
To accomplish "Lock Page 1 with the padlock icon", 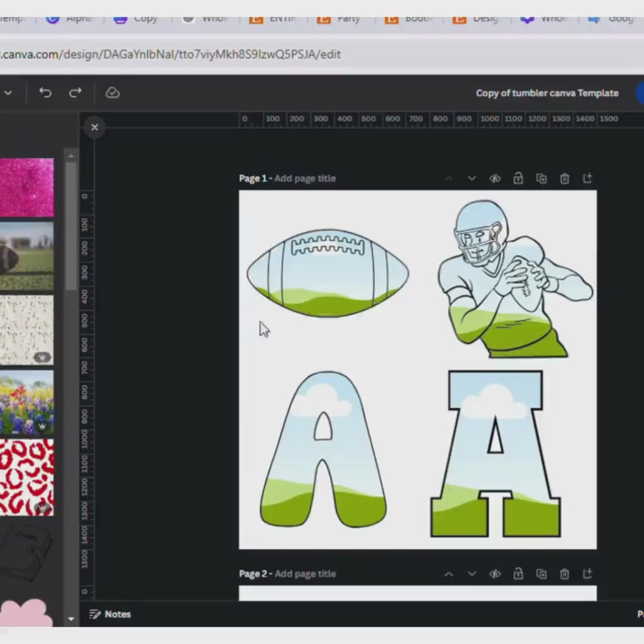I will pos(518,179).
